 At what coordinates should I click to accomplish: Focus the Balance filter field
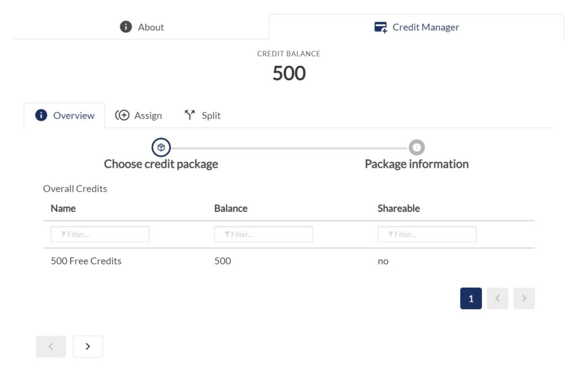264,234
